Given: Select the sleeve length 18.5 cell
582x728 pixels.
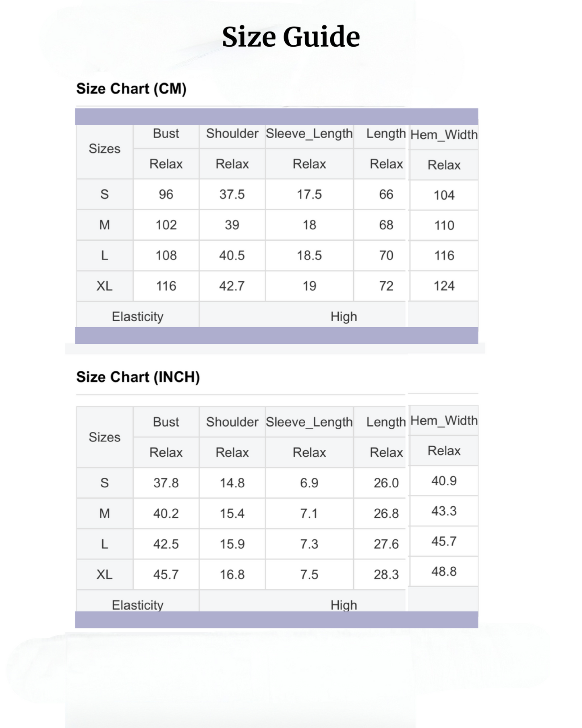Looking at the screenshot, I should (x=309, y=256).
